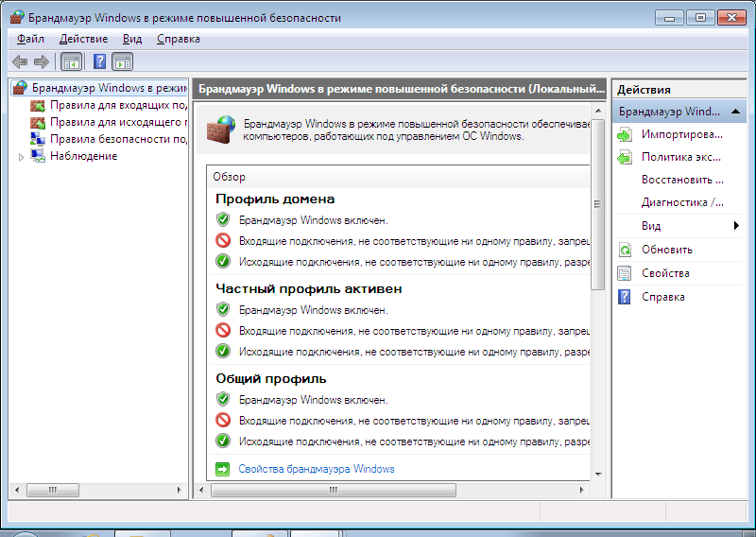Click the 'Обновить' refresh icon
Screen dimensions: 756x537
(625, 250)
